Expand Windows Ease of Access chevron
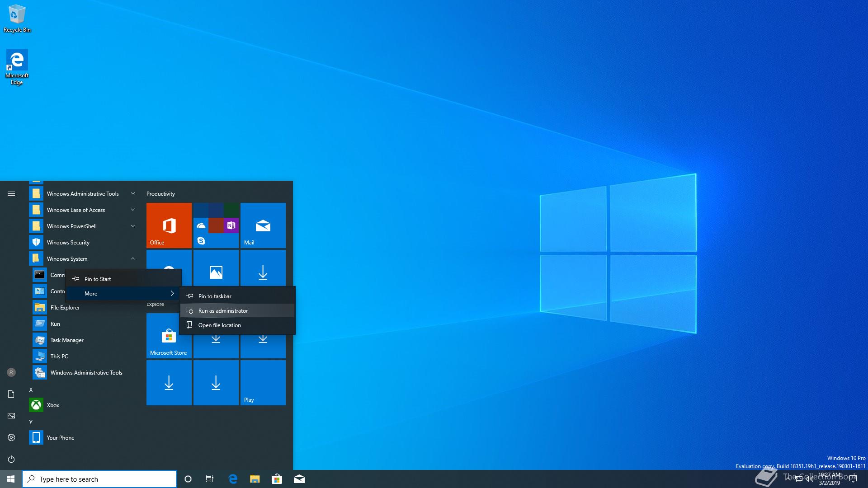 pos(133,210)
